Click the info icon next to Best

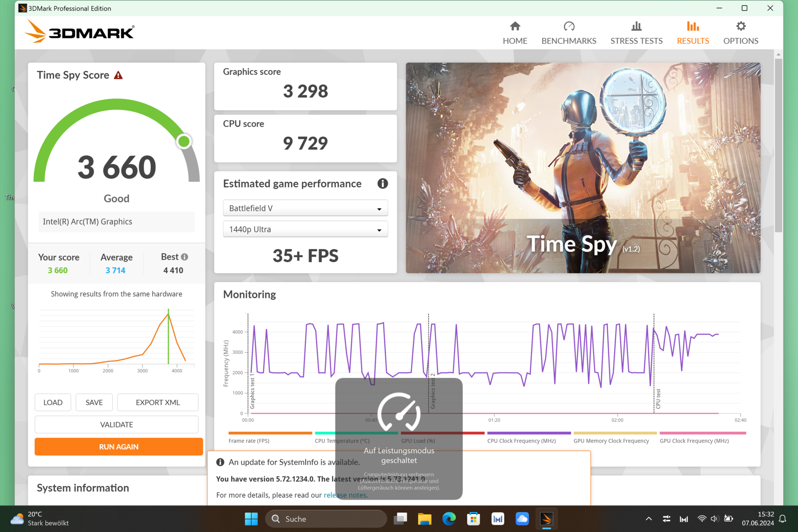184,257
